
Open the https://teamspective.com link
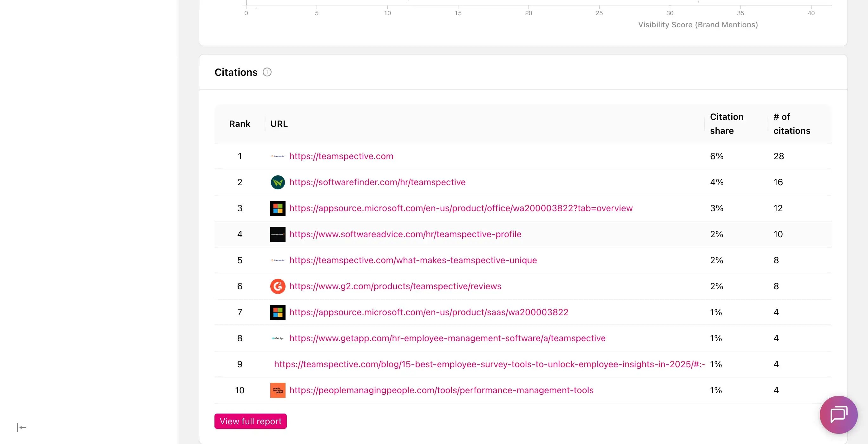[341, 156]
